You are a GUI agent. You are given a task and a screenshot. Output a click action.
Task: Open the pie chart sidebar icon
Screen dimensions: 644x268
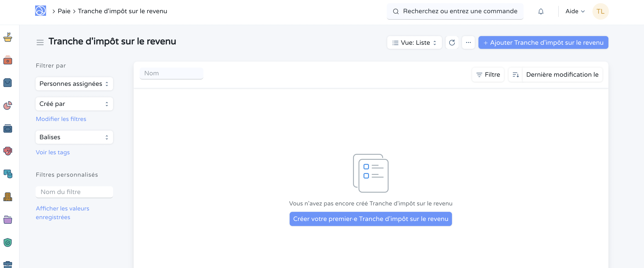pyautogui.click(x=8, y=106)
